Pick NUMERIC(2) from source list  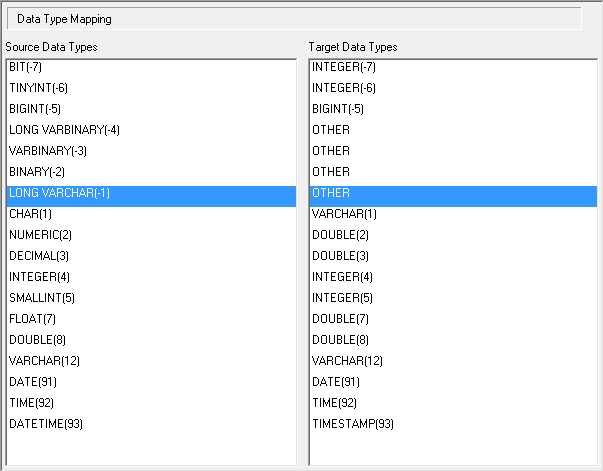tap(41, 235)
